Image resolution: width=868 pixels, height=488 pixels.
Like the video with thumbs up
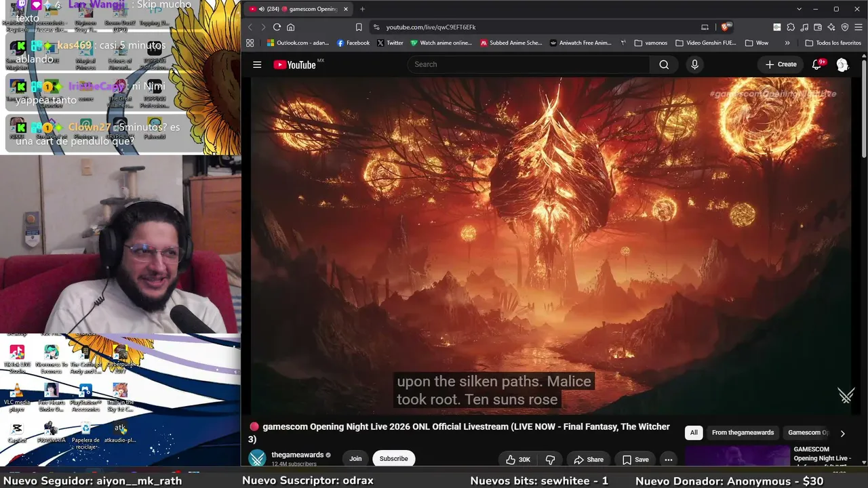517,460
